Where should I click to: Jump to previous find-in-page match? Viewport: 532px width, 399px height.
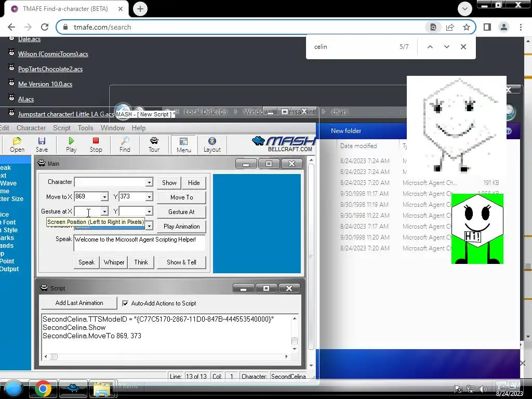pos(430,47)
